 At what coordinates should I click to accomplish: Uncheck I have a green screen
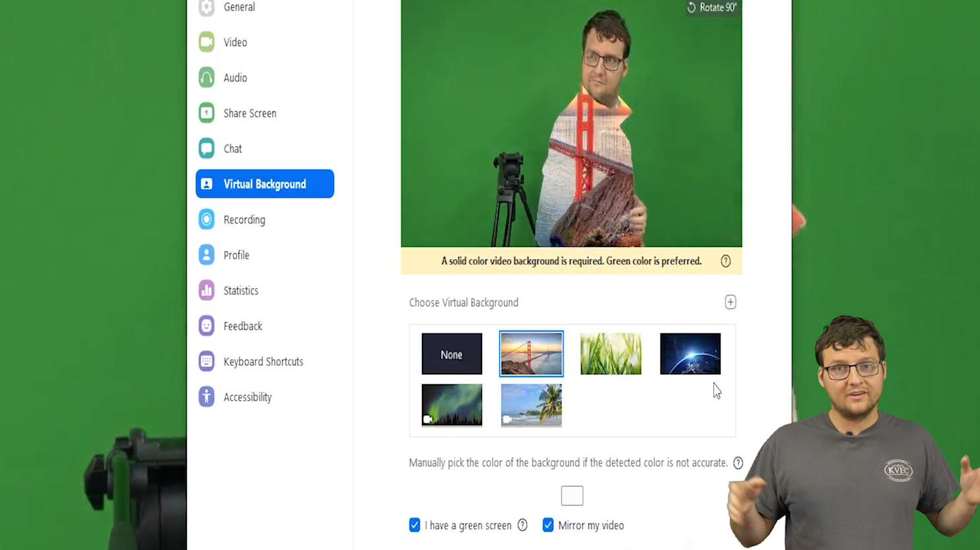[x=415, y=526]
